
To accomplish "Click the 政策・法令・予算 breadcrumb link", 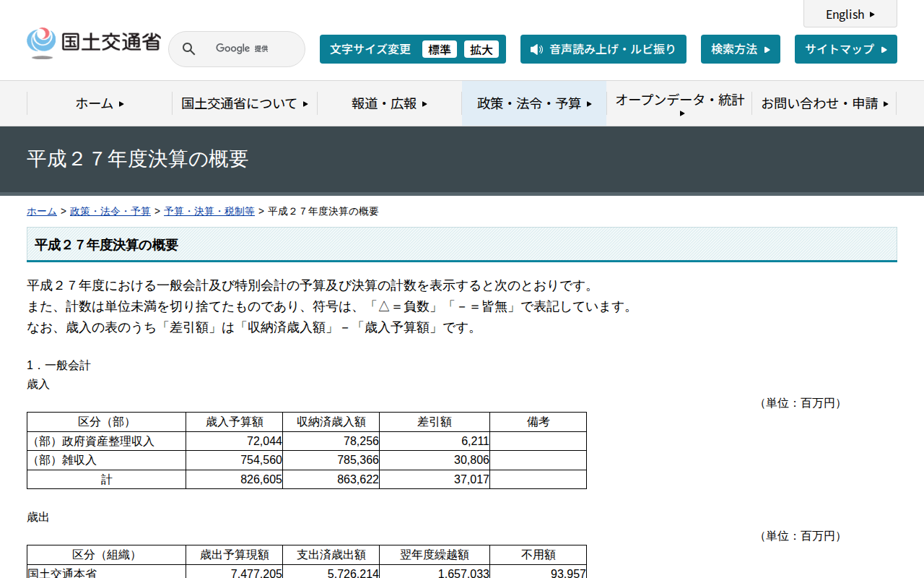I will 108,211.
